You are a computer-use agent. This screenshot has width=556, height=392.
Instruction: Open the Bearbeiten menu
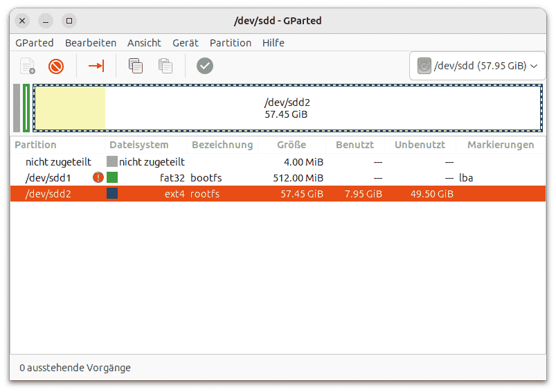[x=91, y=43]
